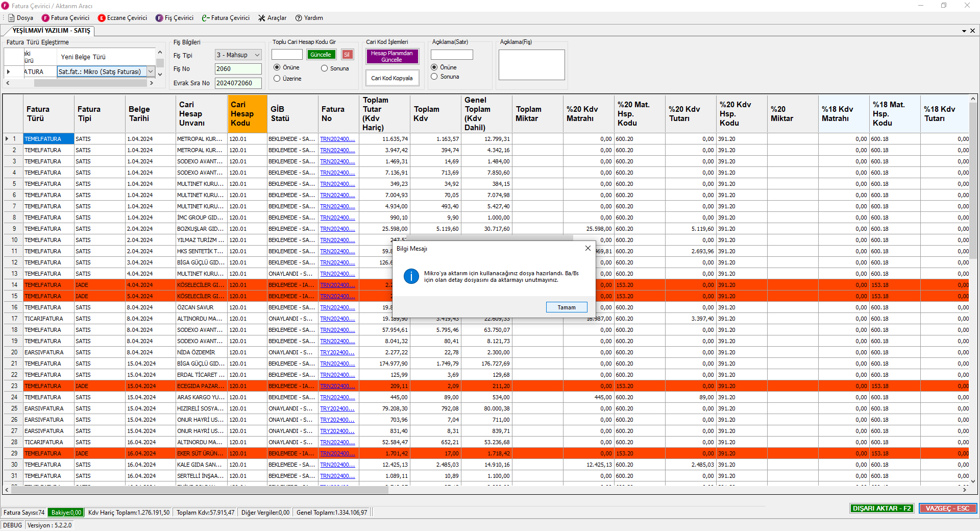Close the Bilgi Mesajı dialog with X

587,248
